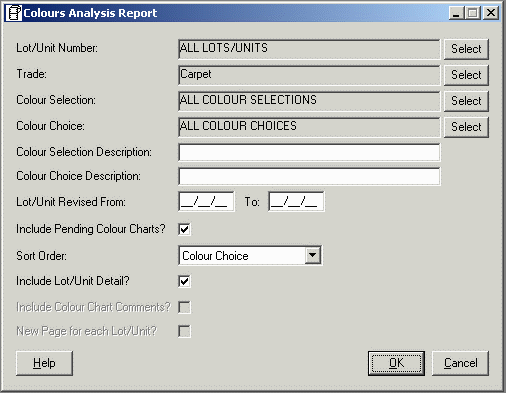Viewport: 506px width, 393px height.
Task: Click Select button for Lot/Unit Number
Action: [x=466, y=49]
